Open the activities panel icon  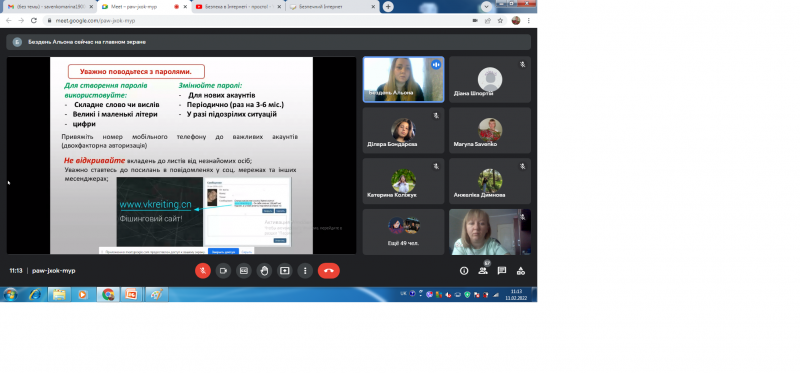pyautogui.click(x=520, y=271)
